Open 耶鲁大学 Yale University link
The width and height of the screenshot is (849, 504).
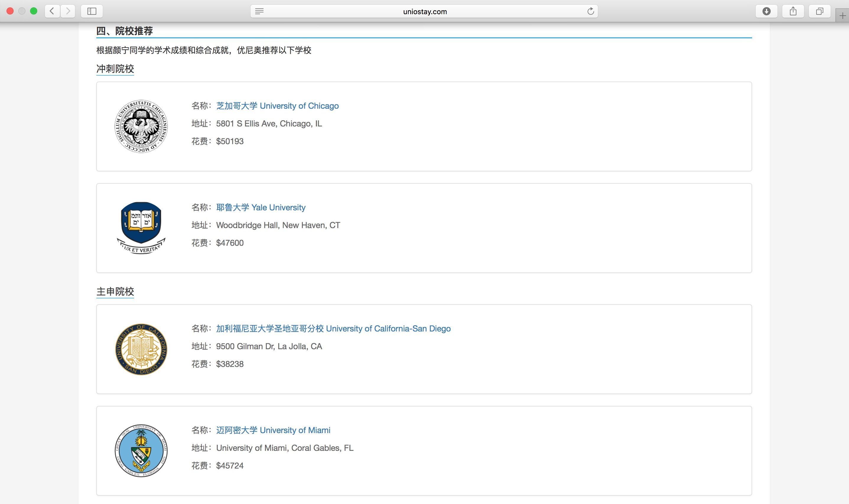(261, 207)
